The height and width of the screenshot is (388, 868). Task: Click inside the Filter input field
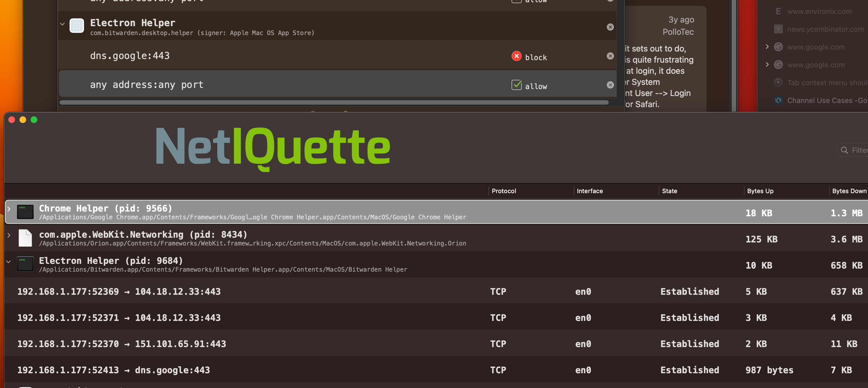[x=859, y=150]
